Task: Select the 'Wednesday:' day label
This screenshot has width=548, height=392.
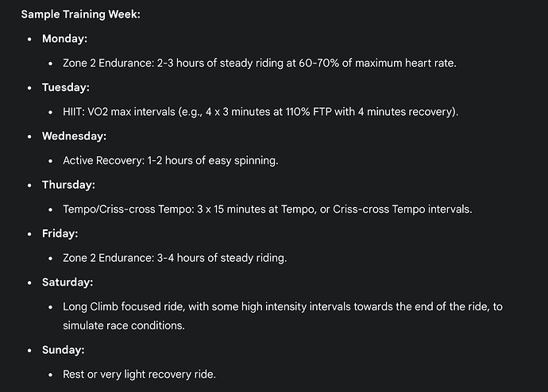Action: (x=74, y=136)
